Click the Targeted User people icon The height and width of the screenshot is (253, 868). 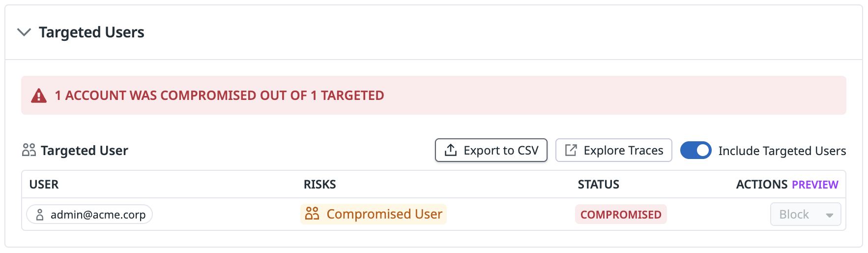coord(29,150)
